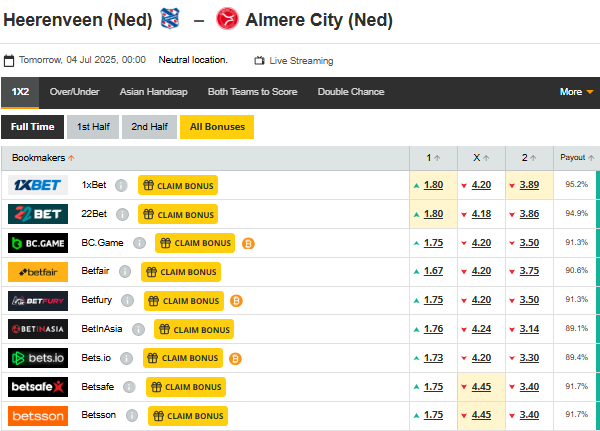Select the 1st Half filter
600x431 pixels.
(92, 127)
